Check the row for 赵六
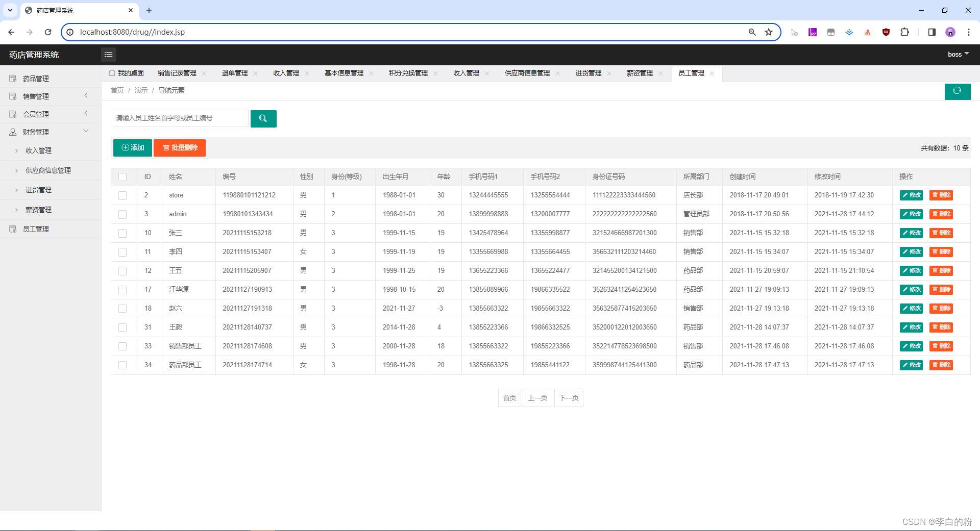 (x=122, y=309)
